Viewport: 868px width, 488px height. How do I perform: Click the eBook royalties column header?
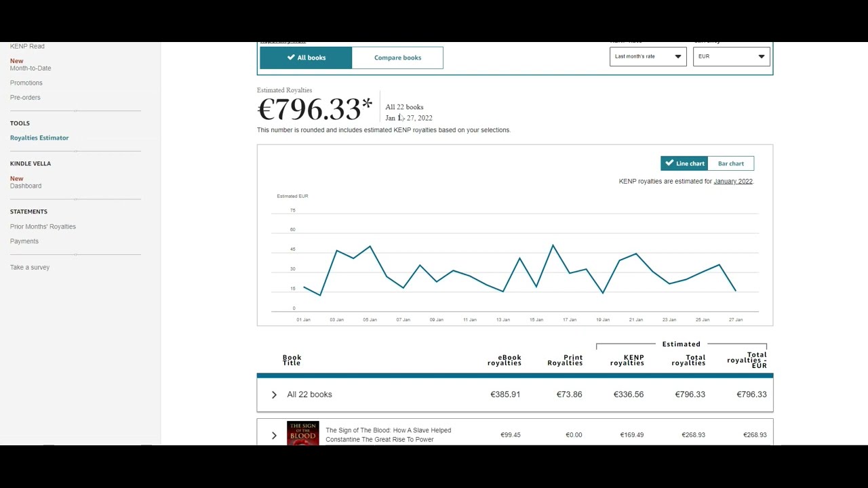(505, 360)
